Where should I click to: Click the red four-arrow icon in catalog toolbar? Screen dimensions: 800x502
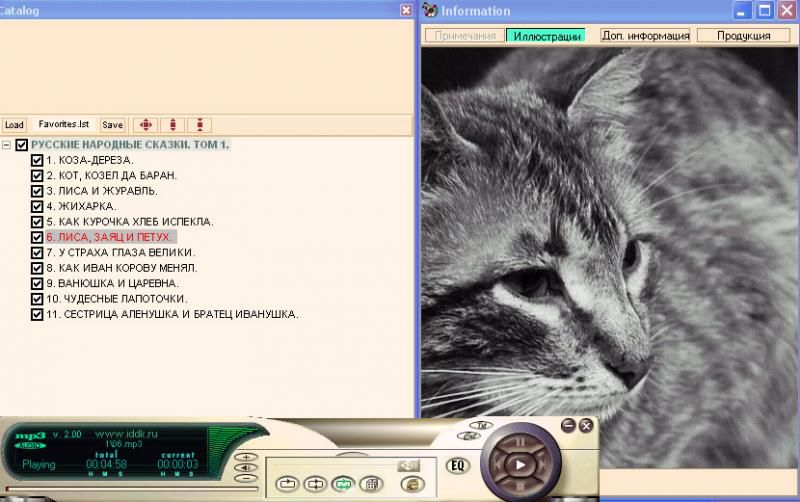pyautogui.click(x=146, y=125)
